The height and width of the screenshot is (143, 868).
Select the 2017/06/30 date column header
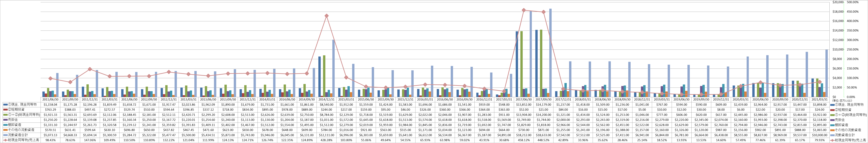[524, 100]
